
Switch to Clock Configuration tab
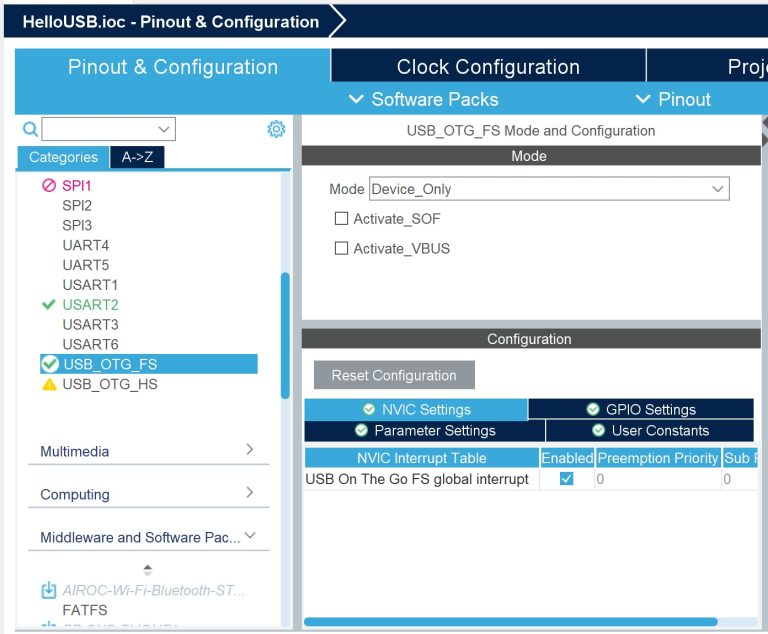(488, 67)
